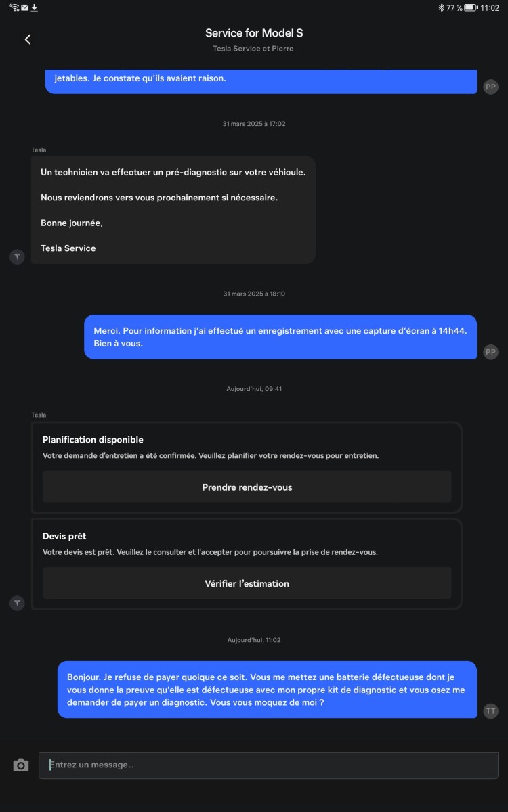
Task: Go back using the top-left arrow
Action: 28,39
